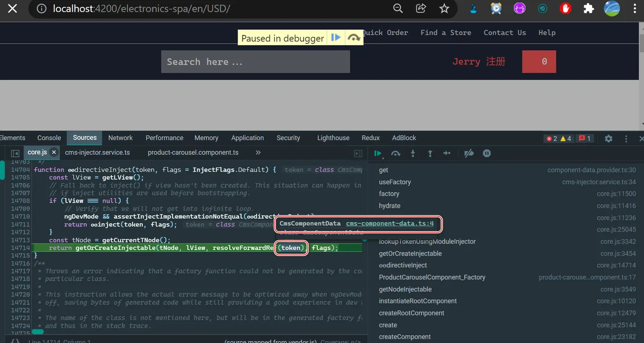Viewport: 644px width, 343px height.
Task: Resume script execution in paused overlay
Action: 336,38
